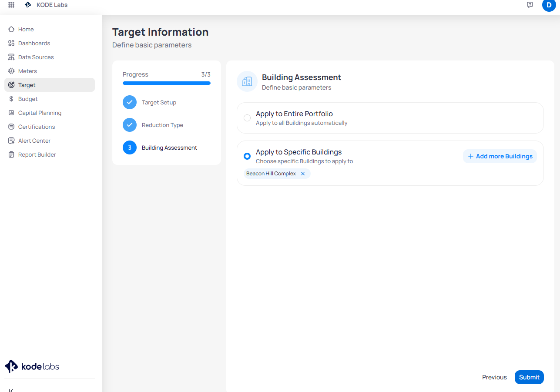The height and width of the screenshot is (392, 560).
Task: Click the Add more Buildings button
Action: (500, 156)
